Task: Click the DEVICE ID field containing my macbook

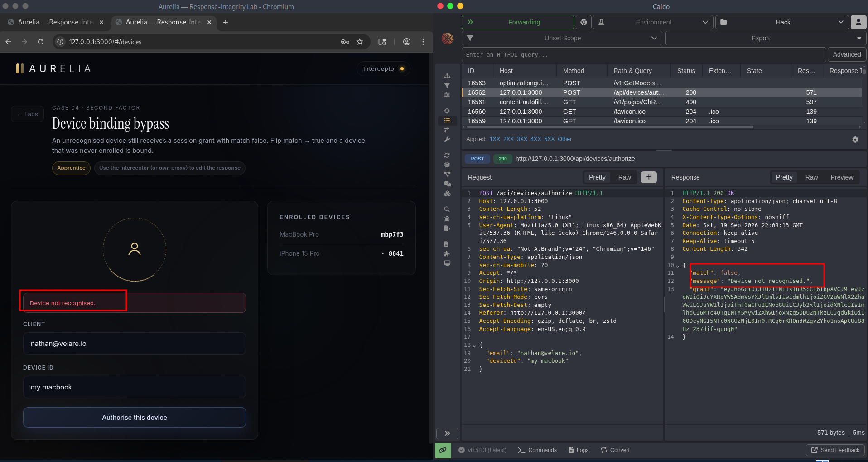Action: (x=135, y=387)
